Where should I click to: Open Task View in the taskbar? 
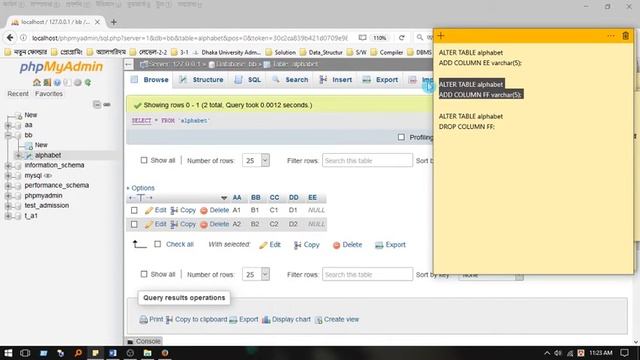pos(25,353)
